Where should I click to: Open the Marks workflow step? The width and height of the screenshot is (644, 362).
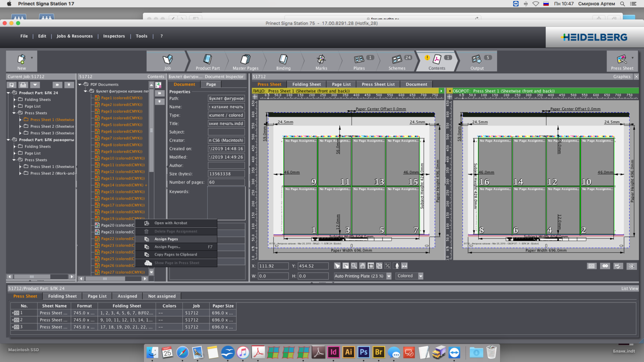pyautogui.click(x=321, y=61)
